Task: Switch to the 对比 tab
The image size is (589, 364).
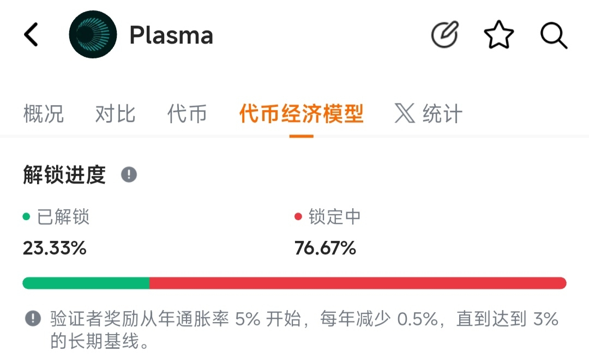Action: pos(115,114)
